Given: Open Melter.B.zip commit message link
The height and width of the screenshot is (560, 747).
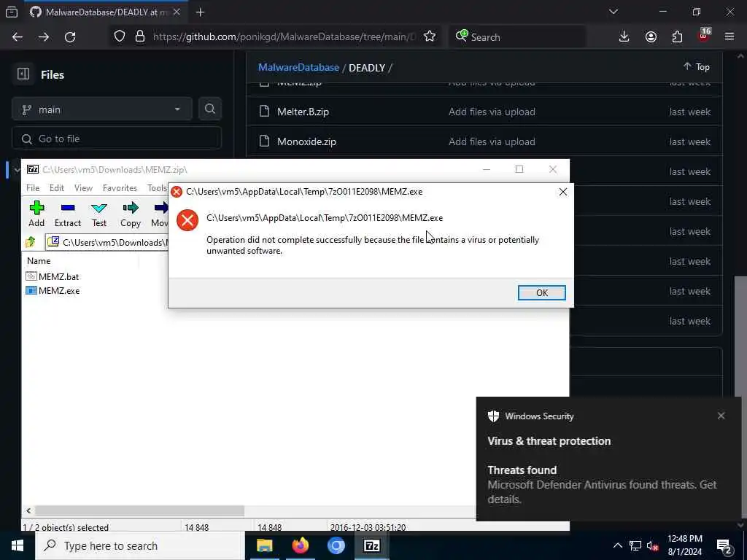Looking at the screenshot, I should 492,112.
